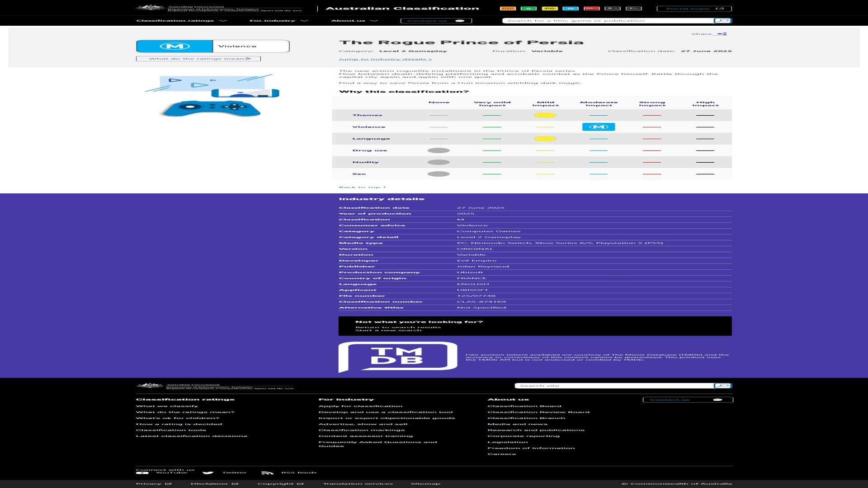Click the yellow PG rating icon
The width and height of the screenshot is (868, 488).
click(x=549, y=9)
